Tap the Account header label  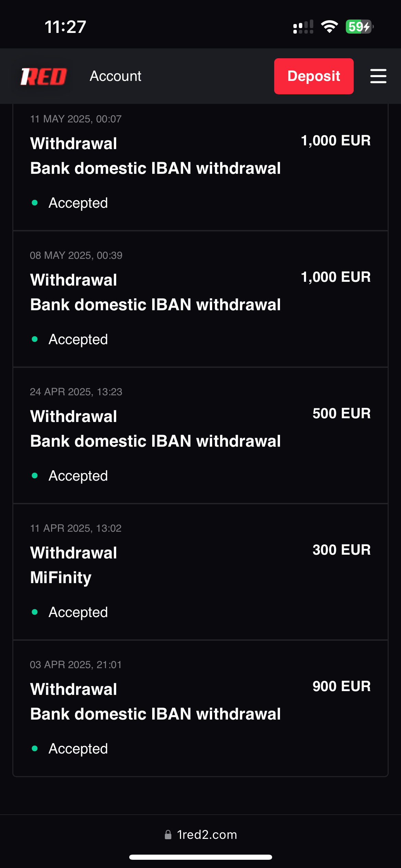tap(116, 76)
